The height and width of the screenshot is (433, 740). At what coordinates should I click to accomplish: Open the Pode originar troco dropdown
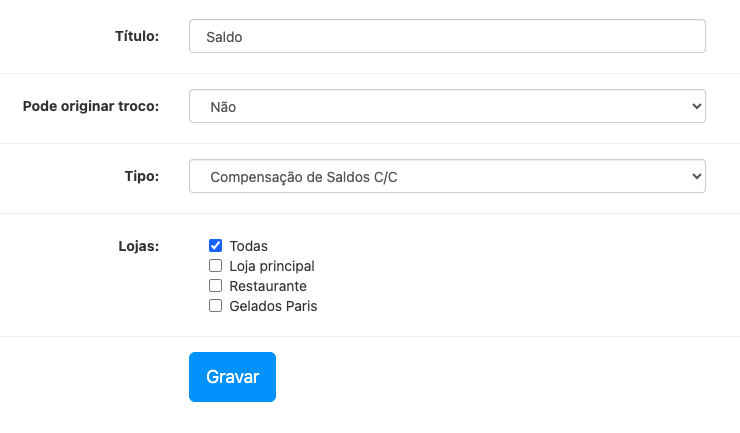tap(447, 106)
